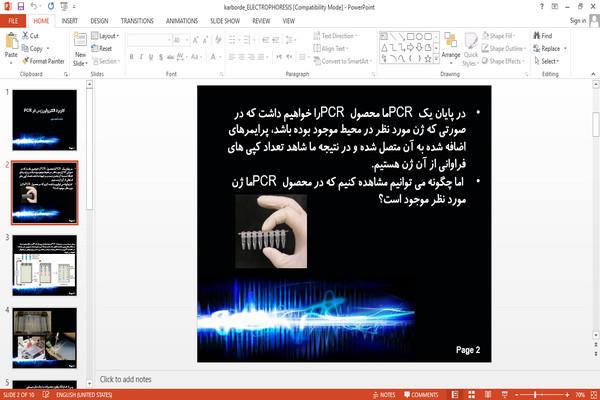Viewport: 600px width, 400px height.
Task: Switch to ANIMATIONS tab
Action: click(182, 21)
